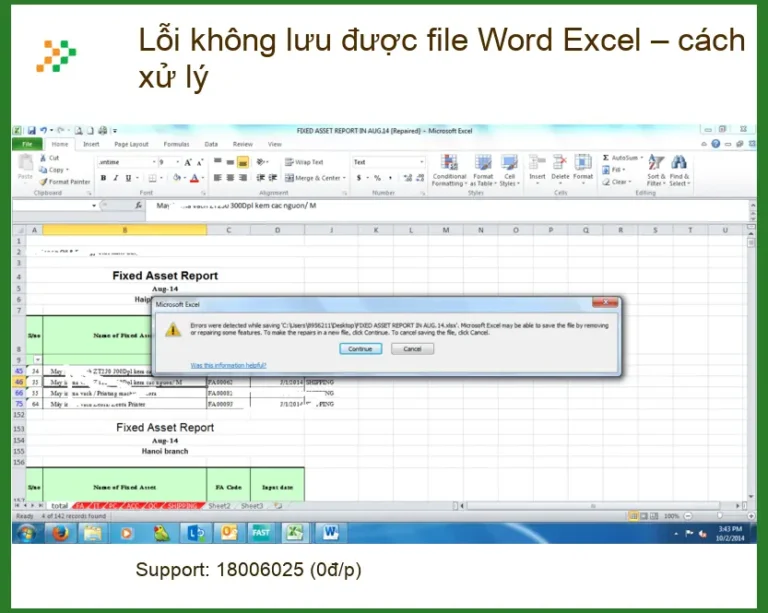Click Continue in the error dialog
768x613 pixels.
(x=360, y=349)
